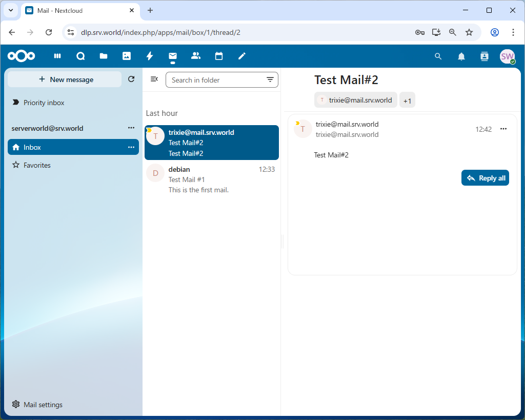525x420 pixels.
Task: Open the Calendar app icon
Action: tap(219, 56)
